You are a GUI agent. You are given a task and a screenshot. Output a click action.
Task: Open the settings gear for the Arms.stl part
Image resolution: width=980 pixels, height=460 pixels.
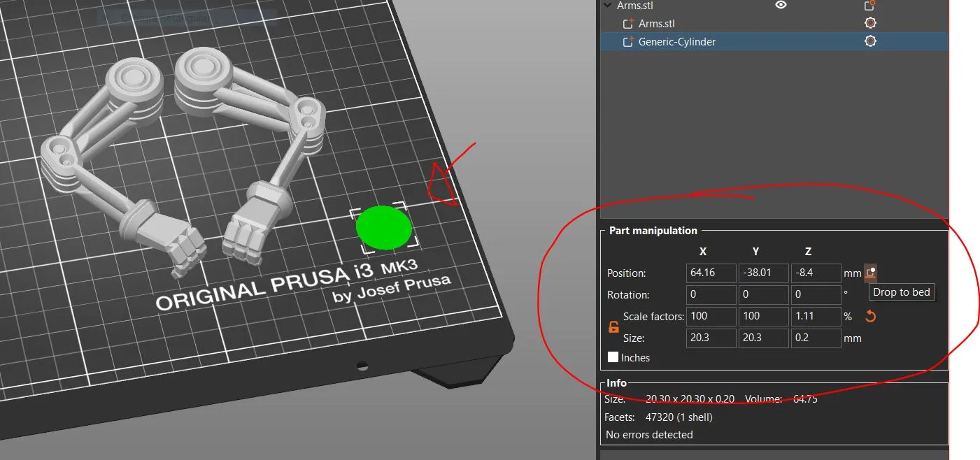(x=869, y=22)
